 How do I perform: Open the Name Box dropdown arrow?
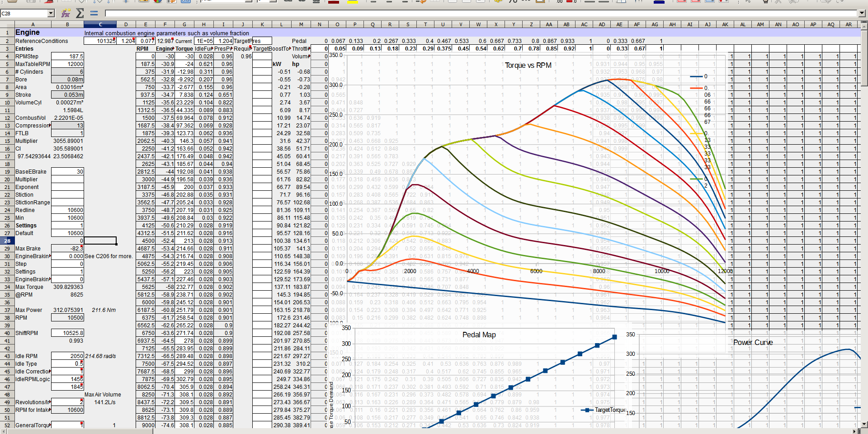point(51,14)
